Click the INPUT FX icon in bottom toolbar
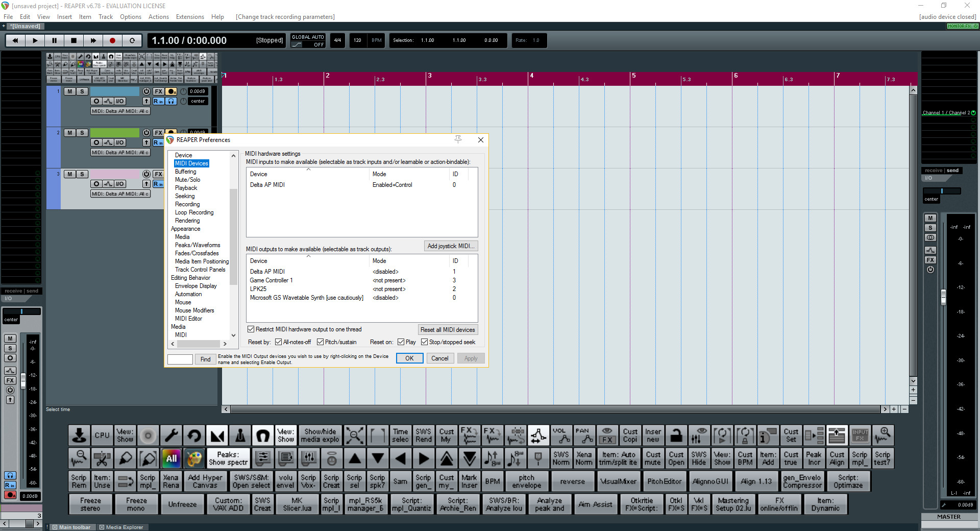The image size is (980, 531). point(860,436)
